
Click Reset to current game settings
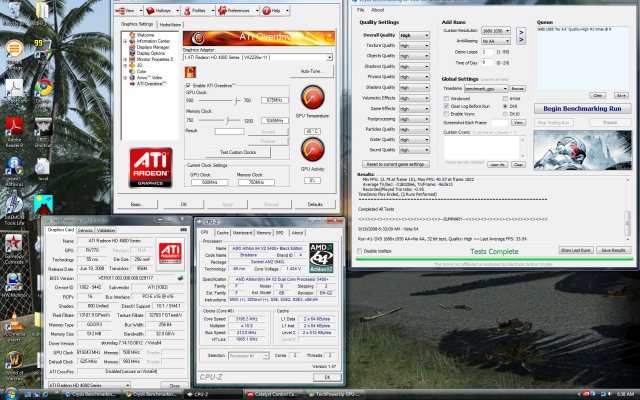tap(395, 164)
